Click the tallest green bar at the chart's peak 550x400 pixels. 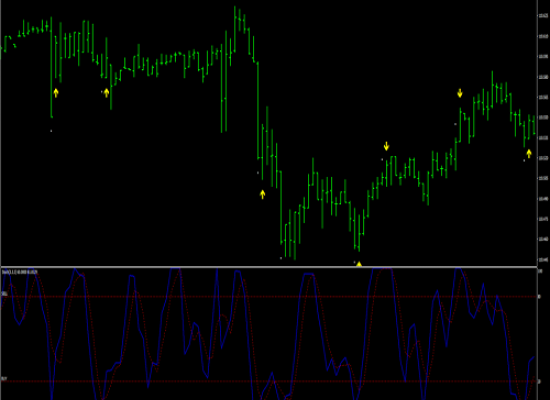(x=235, y=29)
